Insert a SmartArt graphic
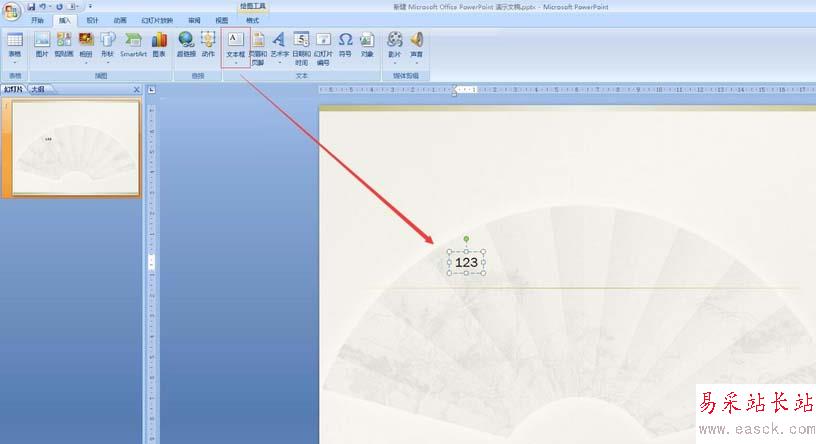 [x=133, y=45]
